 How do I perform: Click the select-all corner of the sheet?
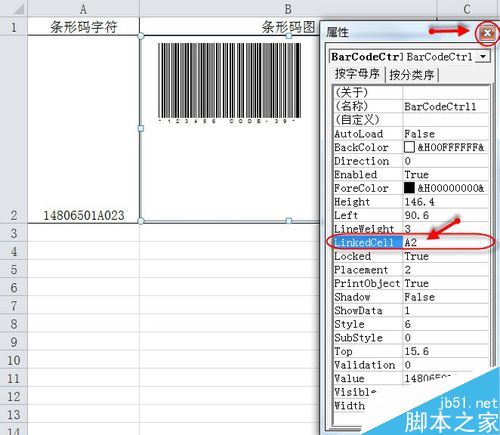(13, 9)
